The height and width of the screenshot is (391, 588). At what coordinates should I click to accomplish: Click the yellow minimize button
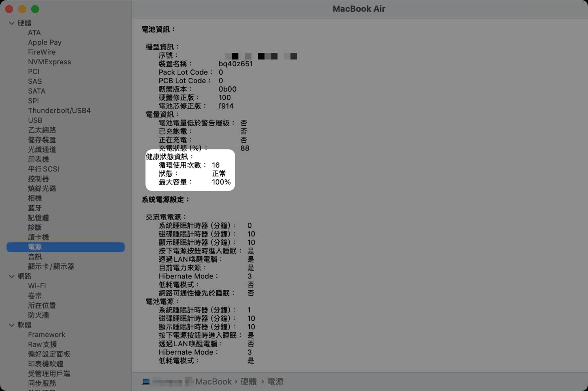coord(22,9)
